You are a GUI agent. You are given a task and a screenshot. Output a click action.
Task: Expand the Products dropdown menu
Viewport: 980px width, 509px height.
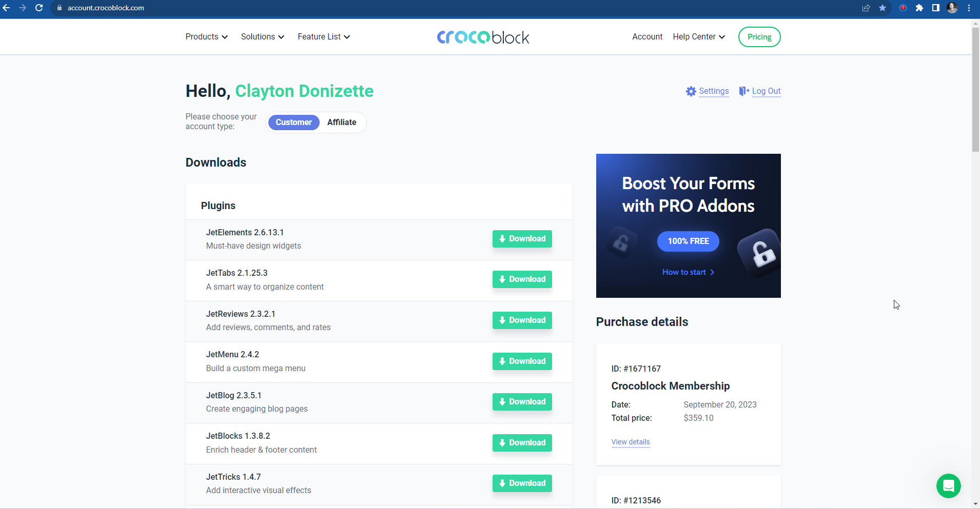pyautogui.click(x=206, y=37)
